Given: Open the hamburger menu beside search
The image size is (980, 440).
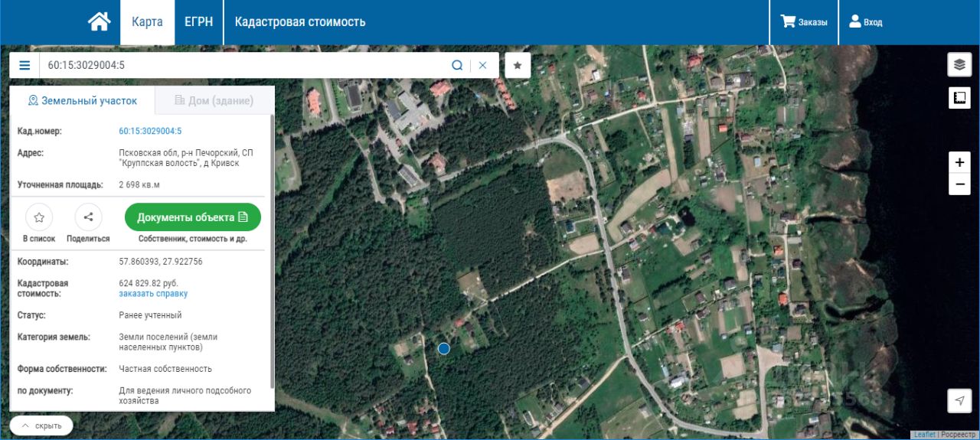Looking at the screenshot, I should pyautogui.click(x=24, y=66).
